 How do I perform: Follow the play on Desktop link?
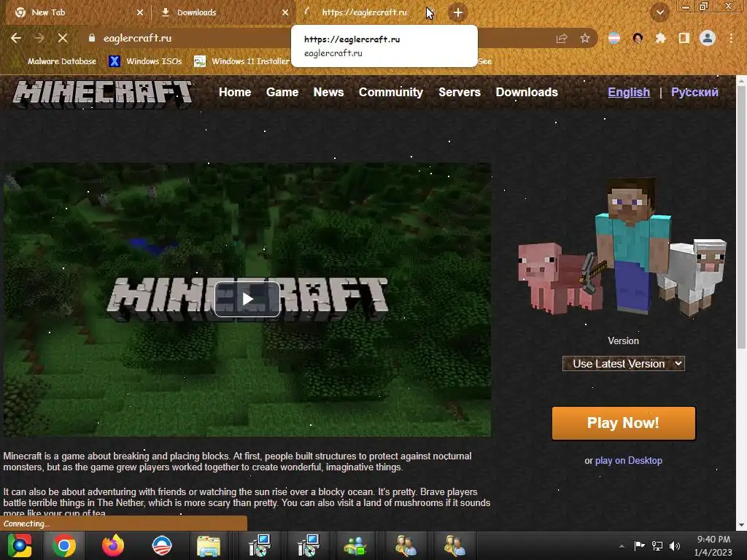point(628,461)
